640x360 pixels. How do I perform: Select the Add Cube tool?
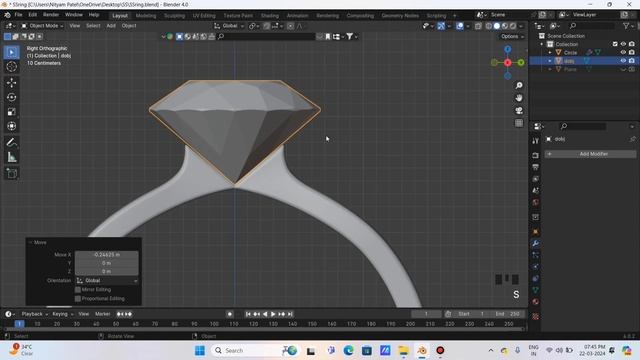tap(11, 173)
